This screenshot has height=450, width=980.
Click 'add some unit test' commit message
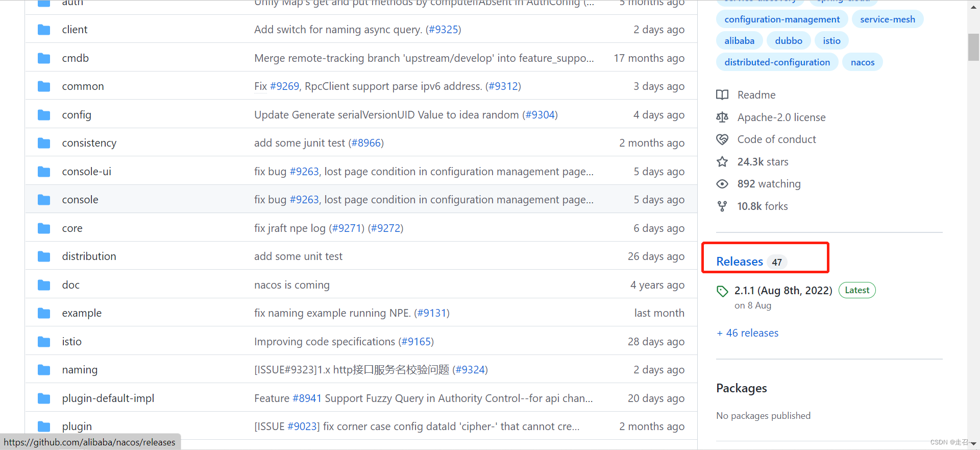click(x=298, y=256)
